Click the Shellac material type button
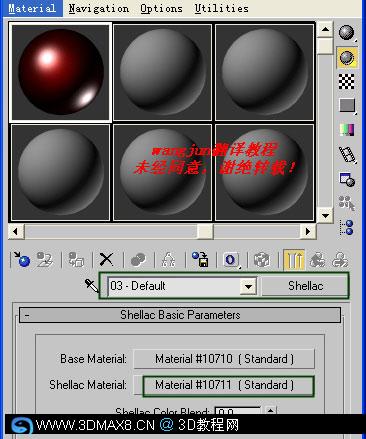The height and width of the screenshot is (439, 366). pyautogui.click(x=305, y=286)
